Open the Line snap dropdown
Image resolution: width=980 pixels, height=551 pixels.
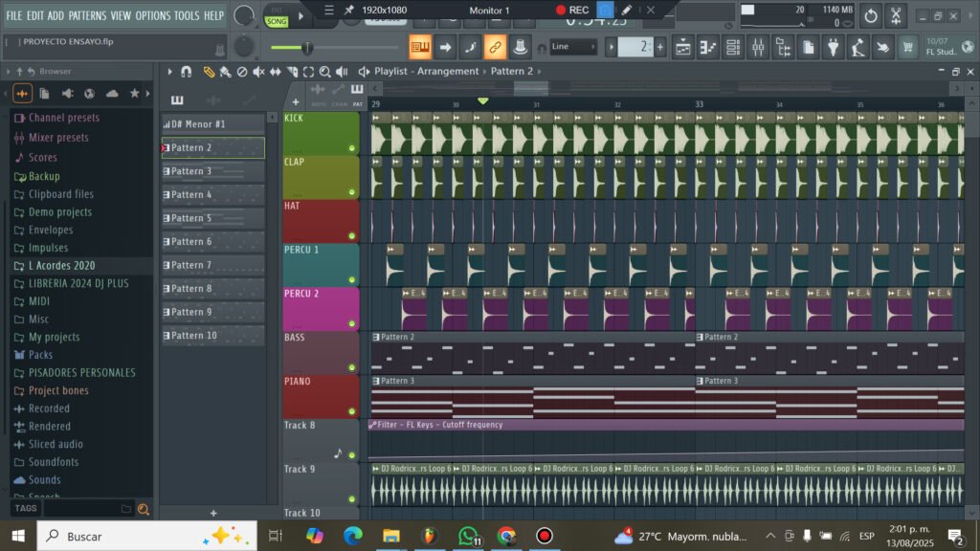tap(573, 47)
